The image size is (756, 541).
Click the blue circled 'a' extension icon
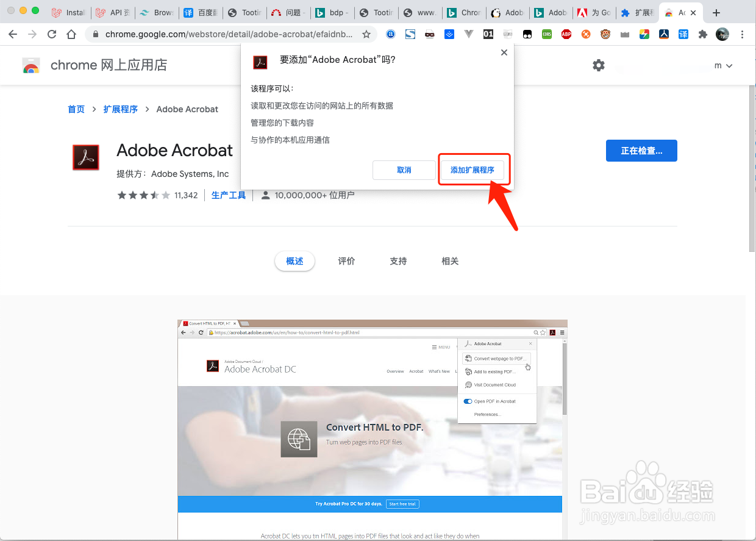(391, 35)
